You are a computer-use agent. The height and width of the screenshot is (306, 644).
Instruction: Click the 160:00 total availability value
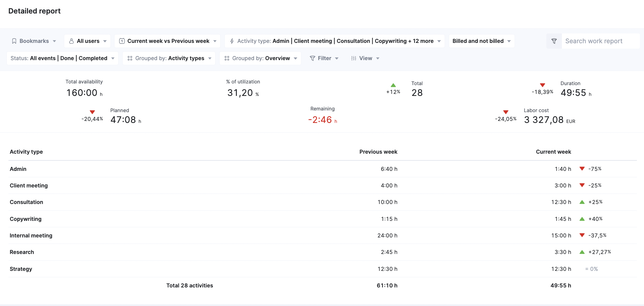click(x=84, y=93)
